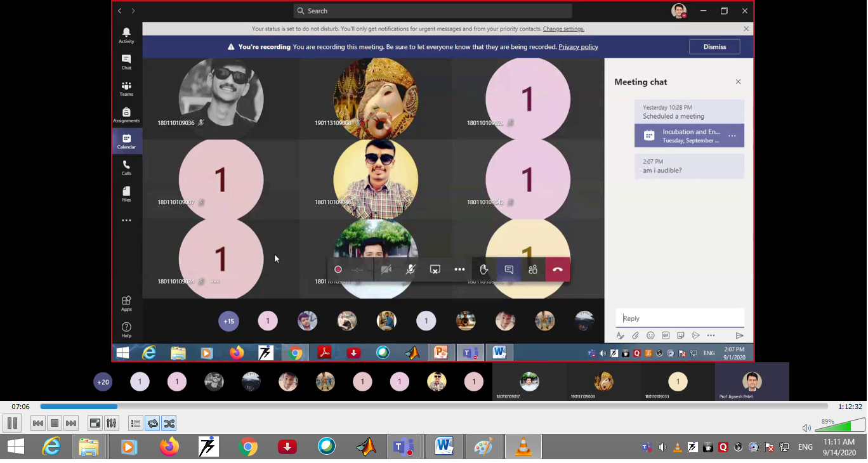The image size is (868, 463).
Task: Open the Activity feed bell icon
Action: point(126,36)
